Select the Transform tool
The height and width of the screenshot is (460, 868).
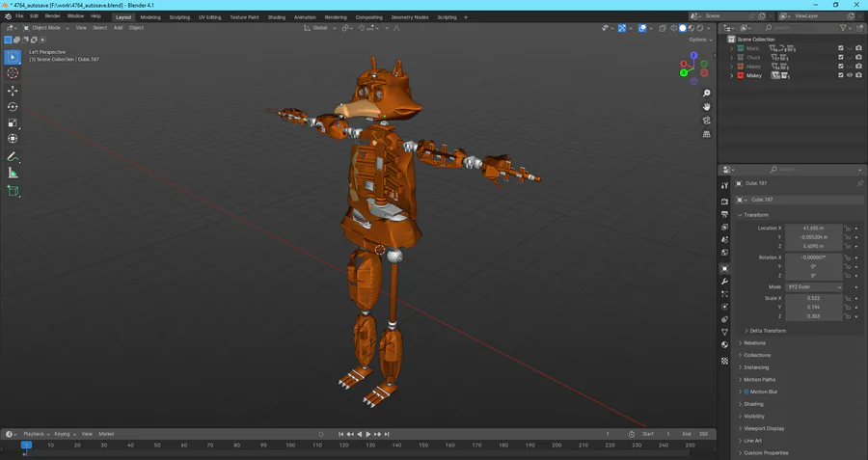13,139
